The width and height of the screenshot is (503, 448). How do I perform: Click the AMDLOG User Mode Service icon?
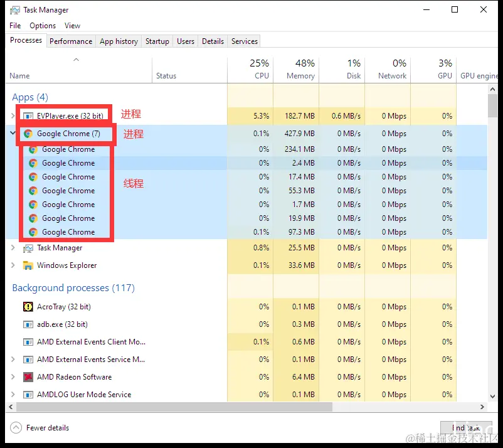[28, 395]
